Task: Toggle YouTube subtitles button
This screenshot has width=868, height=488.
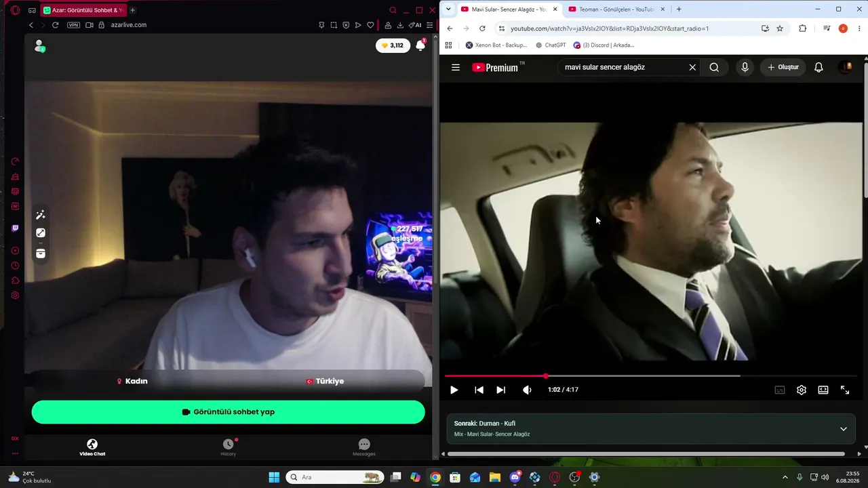Action: [780, 390]
